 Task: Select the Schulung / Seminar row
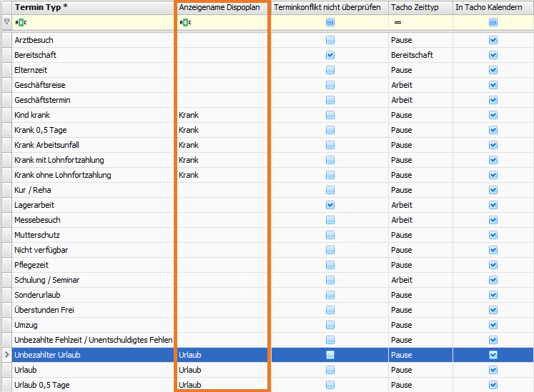(x=93, y=280)
